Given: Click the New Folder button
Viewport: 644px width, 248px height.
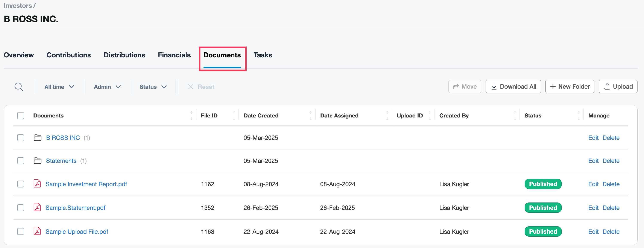Looking at the screenshot, I should point(570,87).
